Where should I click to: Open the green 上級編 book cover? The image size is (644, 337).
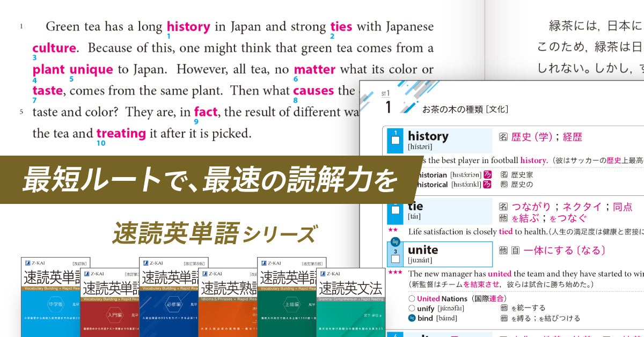[x=287, y=297]
